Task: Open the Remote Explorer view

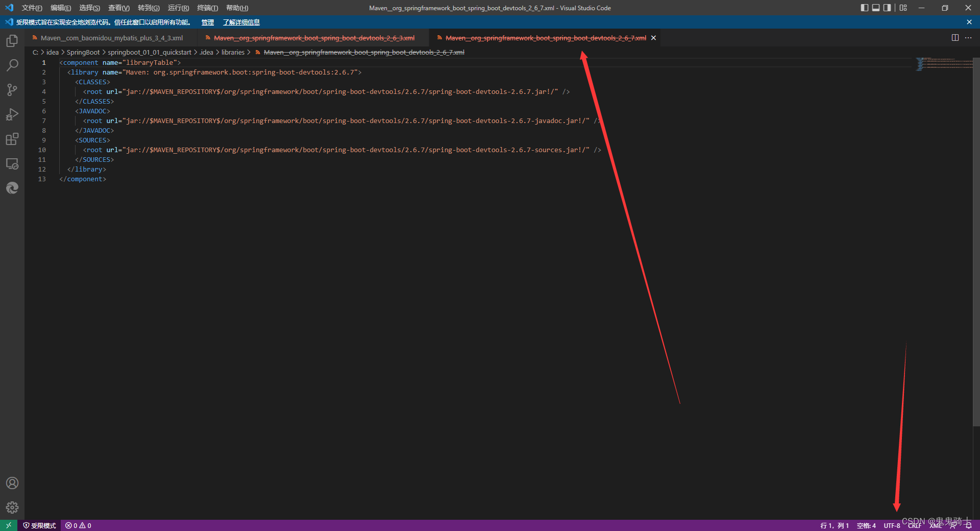Action: click(x=12, y=163)
